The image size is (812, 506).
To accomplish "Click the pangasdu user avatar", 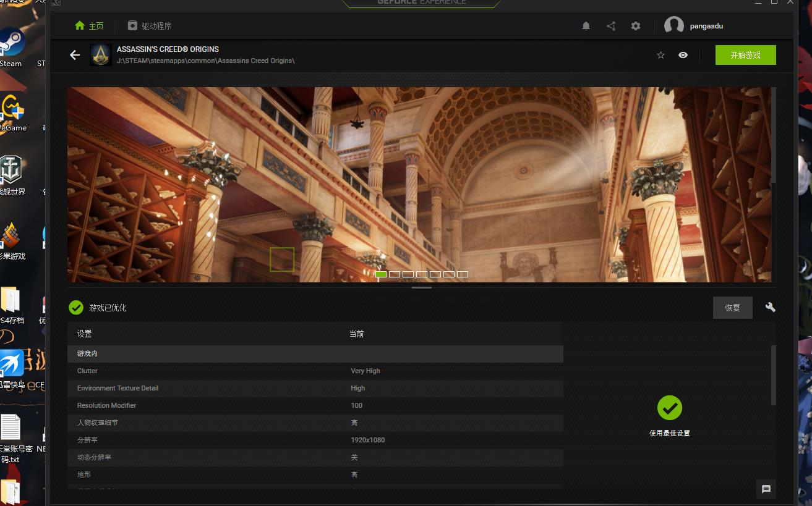I will pyautogui.click(x=673, y=26).
